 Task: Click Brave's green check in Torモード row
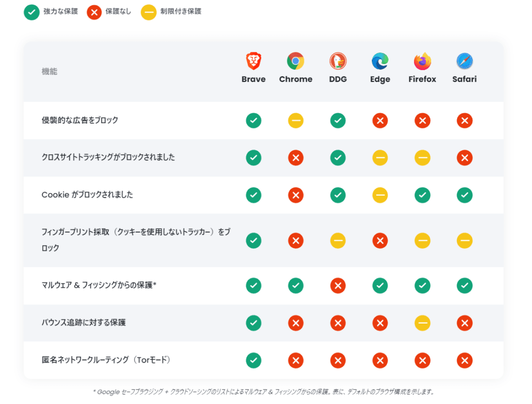coord(254,360)
